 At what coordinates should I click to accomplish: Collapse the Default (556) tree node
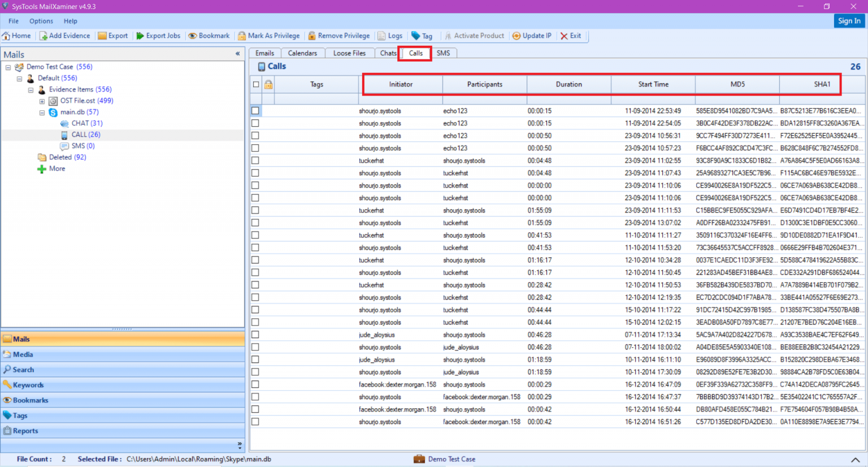coord(19,79)
